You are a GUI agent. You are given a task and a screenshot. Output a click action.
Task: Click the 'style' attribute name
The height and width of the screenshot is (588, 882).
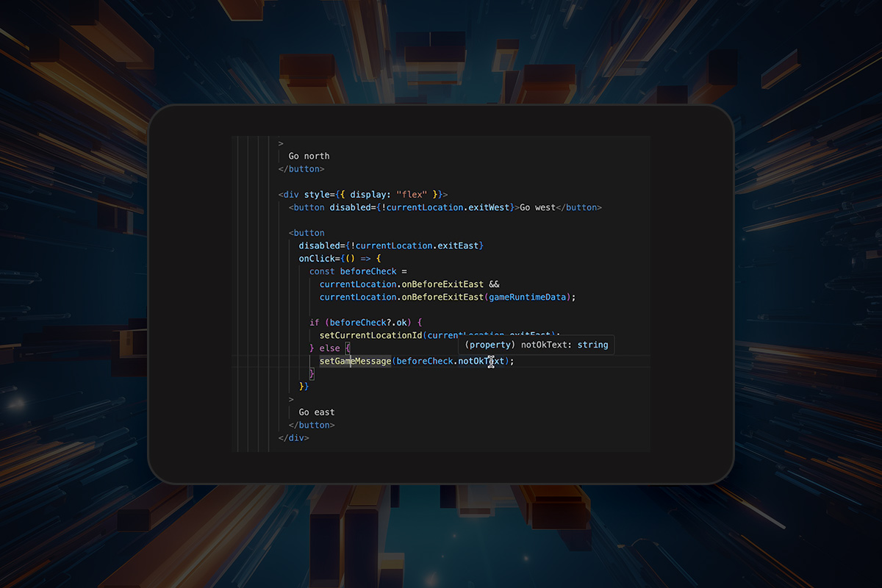pos(317,194)
